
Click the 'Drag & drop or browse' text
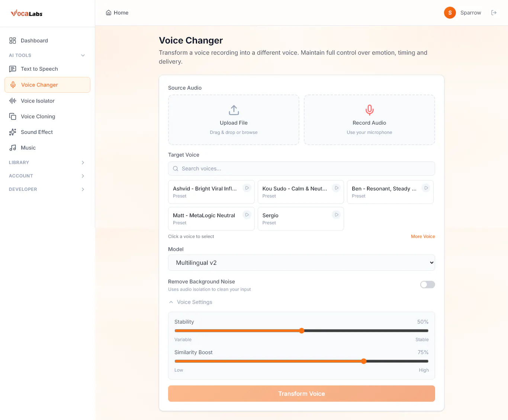(234, 132)
